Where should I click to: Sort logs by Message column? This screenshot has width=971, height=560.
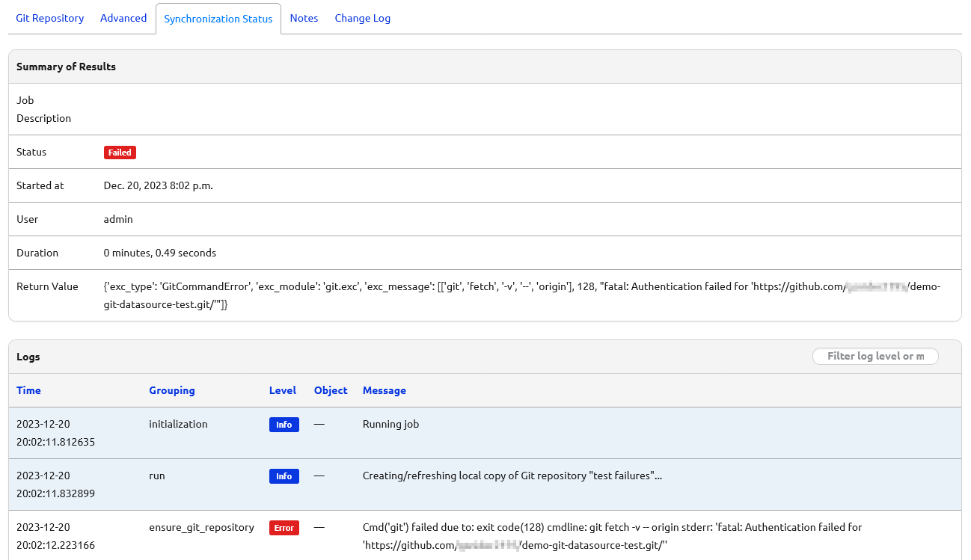click(384, 390)
